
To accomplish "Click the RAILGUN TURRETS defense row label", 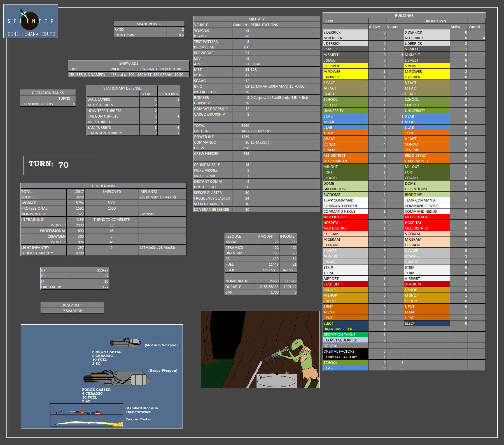I will point(113,116).
